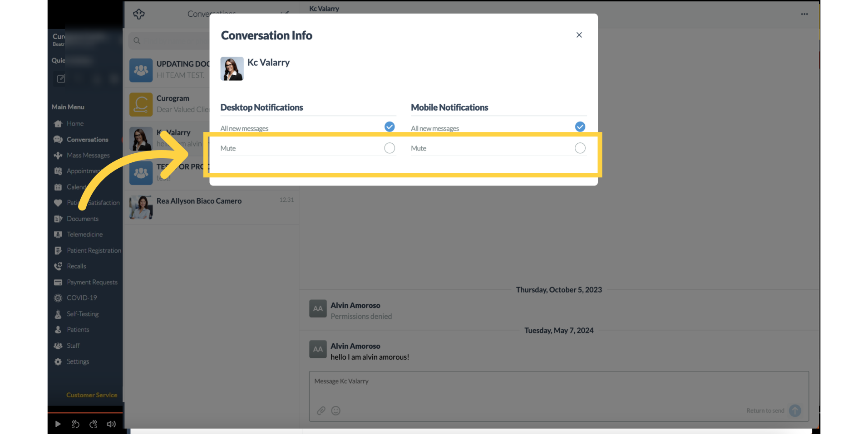Click the Patients person icon

tap(58, 330)
